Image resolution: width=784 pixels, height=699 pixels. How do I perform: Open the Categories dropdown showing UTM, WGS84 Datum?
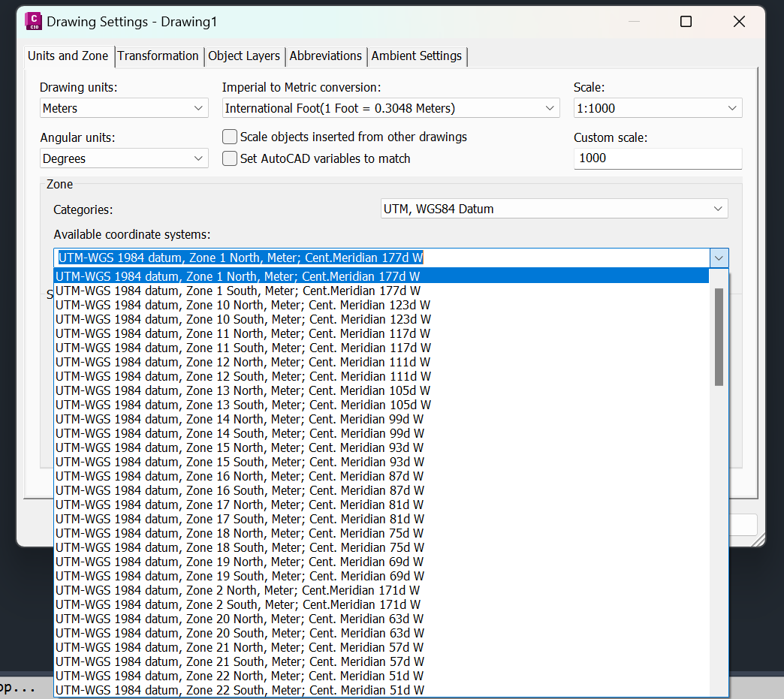point(554,209)
